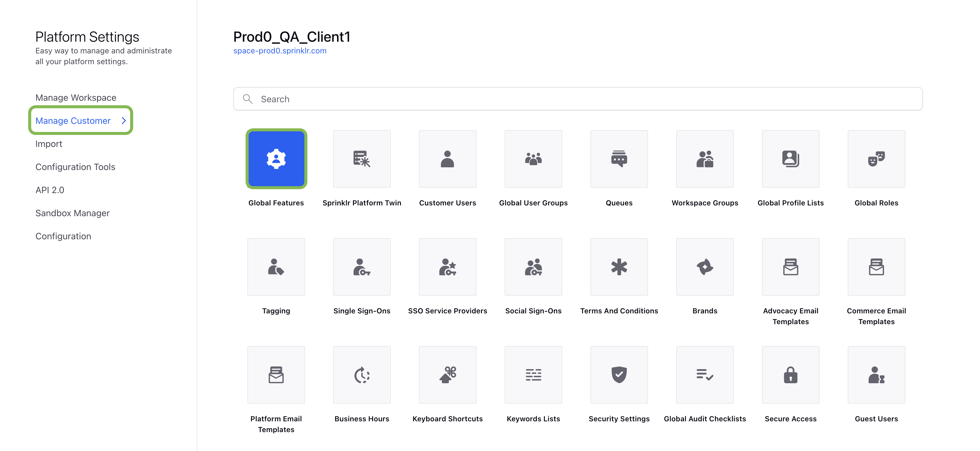Click the Secure Access label
Viewport: 980px width, 451px height.
tap(790, 419)
